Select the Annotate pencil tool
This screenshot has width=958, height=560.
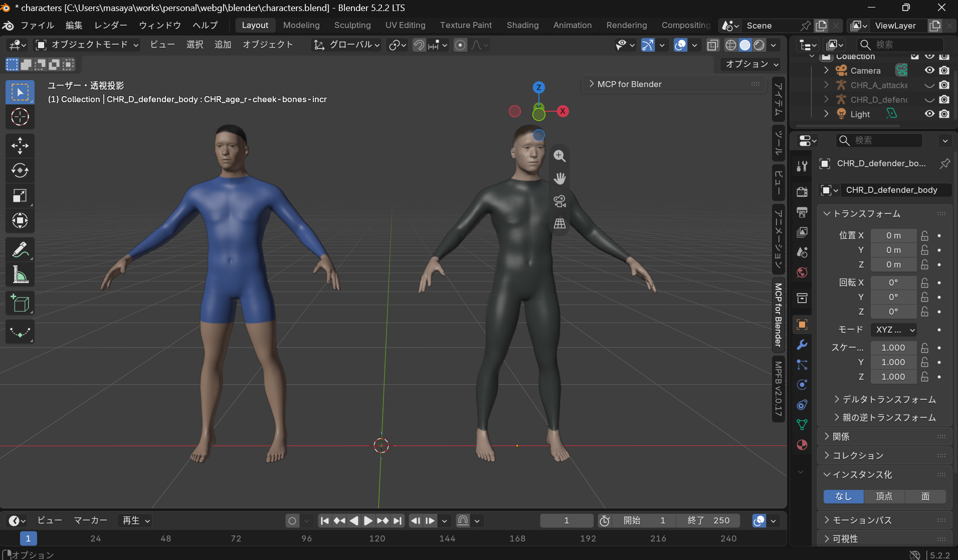point(20,249)
